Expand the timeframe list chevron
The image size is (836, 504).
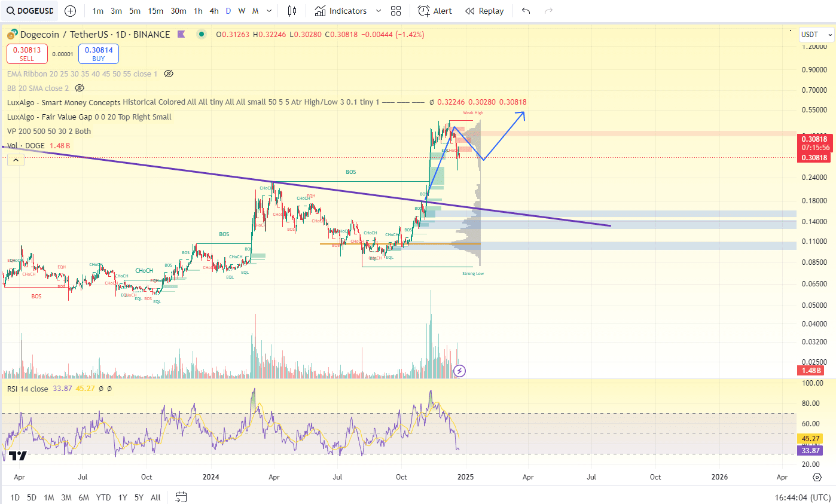click(269, 11)
